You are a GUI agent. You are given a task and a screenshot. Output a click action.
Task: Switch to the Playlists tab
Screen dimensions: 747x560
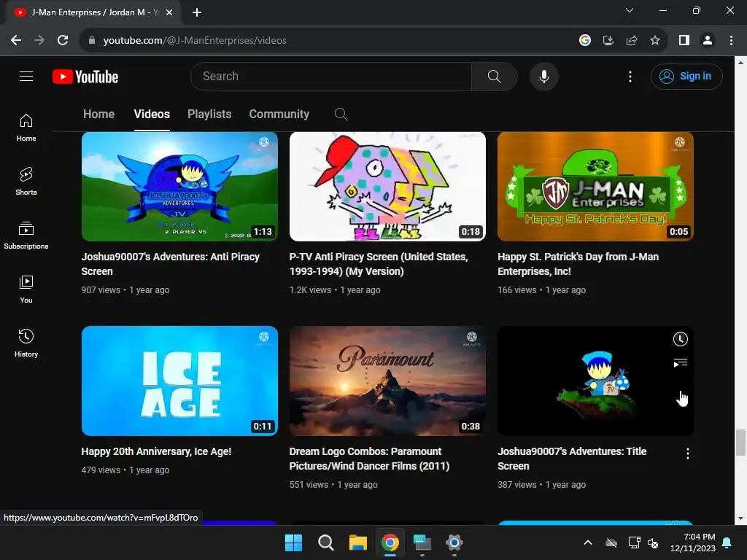tap(209, 114)
